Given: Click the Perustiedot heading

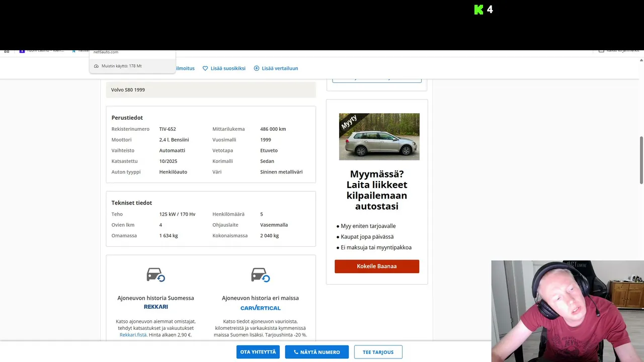Looking at the screenshot, I should click(x=127, y=118).
